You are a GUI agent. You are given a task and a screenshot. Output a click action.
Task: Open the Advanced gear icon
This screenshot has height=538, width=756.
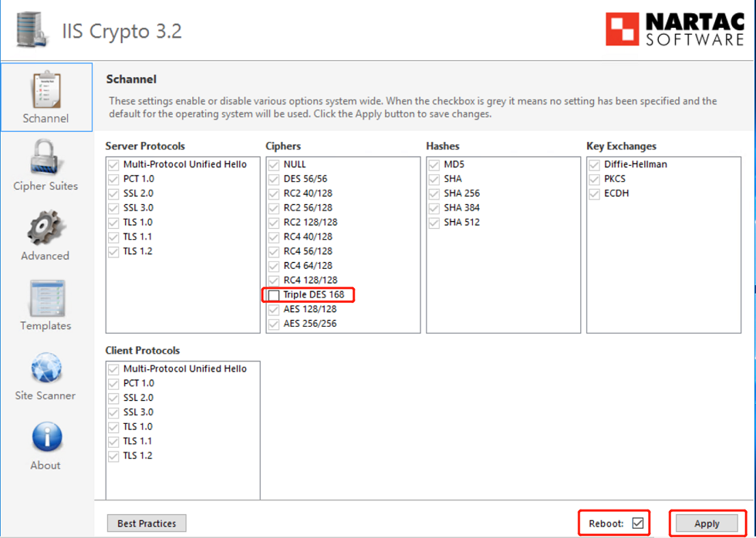pyautogui.click(x=46, y=227)
